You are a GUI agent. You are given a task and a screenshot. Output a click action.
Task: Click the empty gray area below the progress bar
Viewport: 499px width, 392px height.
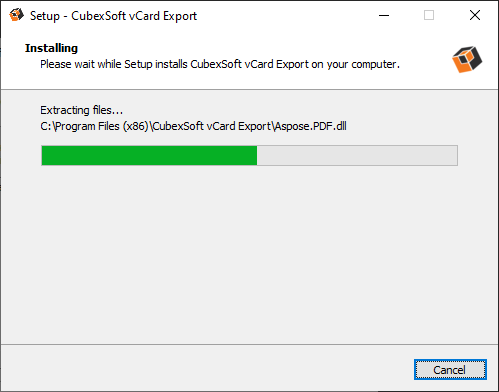(249, 253)
